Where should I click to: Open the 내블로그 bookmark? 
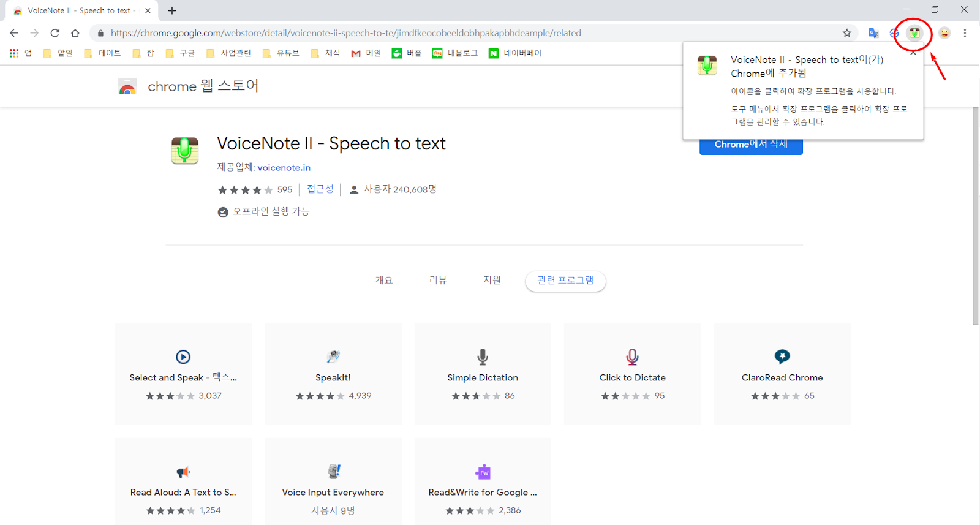(x=455, y=53)
